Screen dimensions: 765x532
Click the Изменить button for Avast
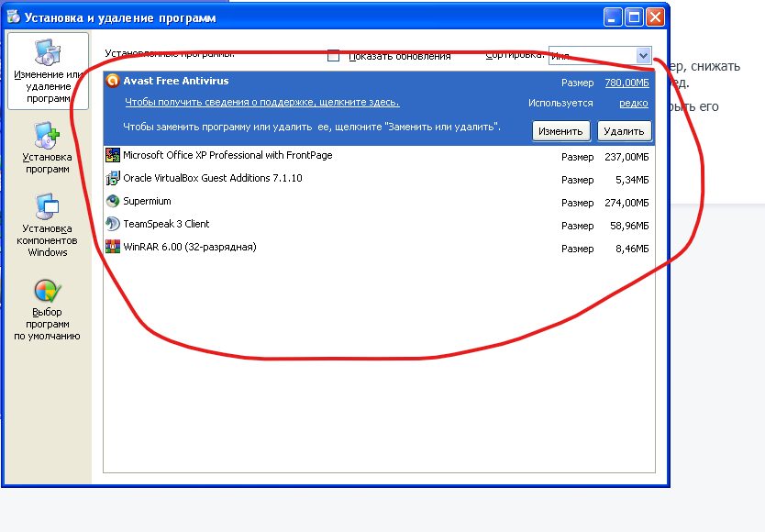tap(561, 131)
